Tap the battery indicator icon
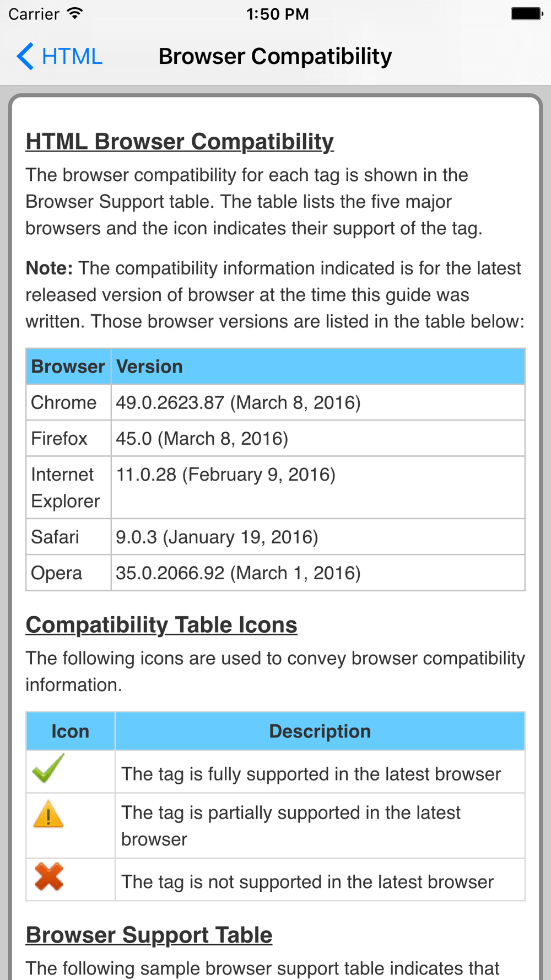The height and width of the screenshot is (980, 551). 526,14
